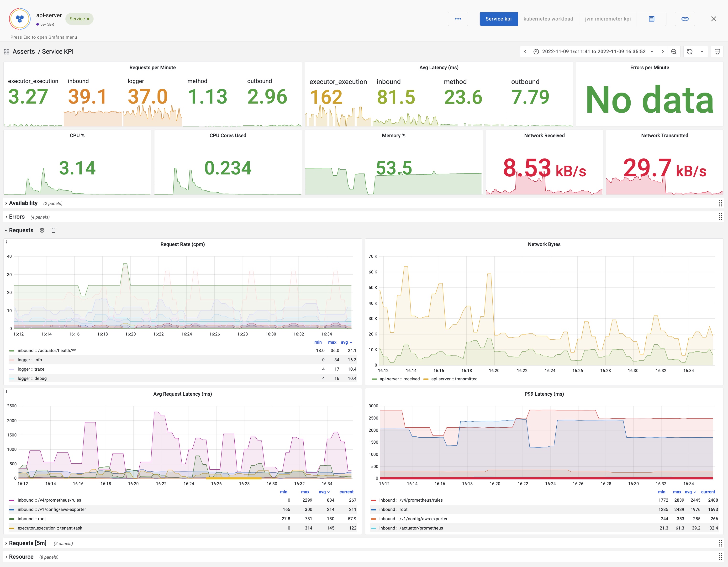
Task: Expand the Availability section
Action: pyautogui.click(x=23, y=203)
